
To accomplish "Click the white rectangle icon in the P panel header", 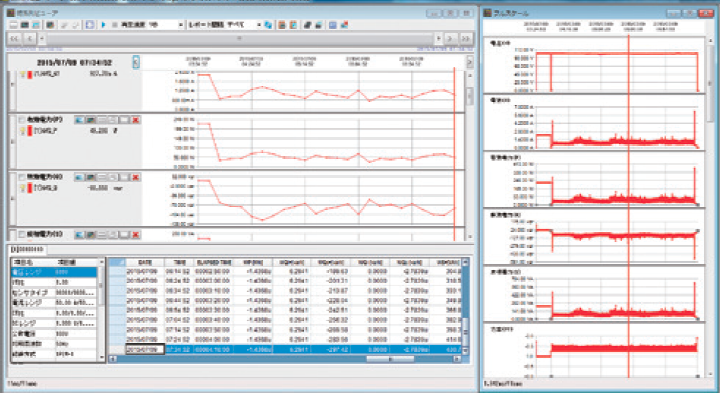I will 124,120.
